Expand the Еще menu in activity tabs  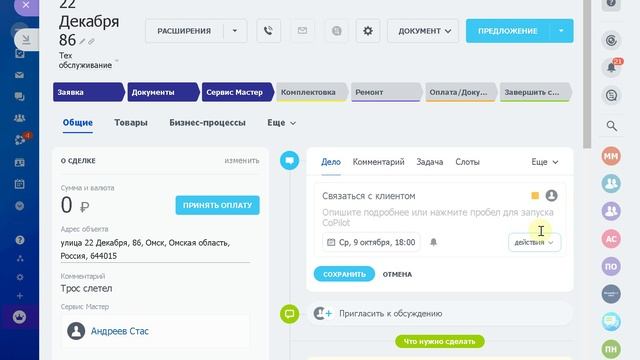[x=544, y=162]
